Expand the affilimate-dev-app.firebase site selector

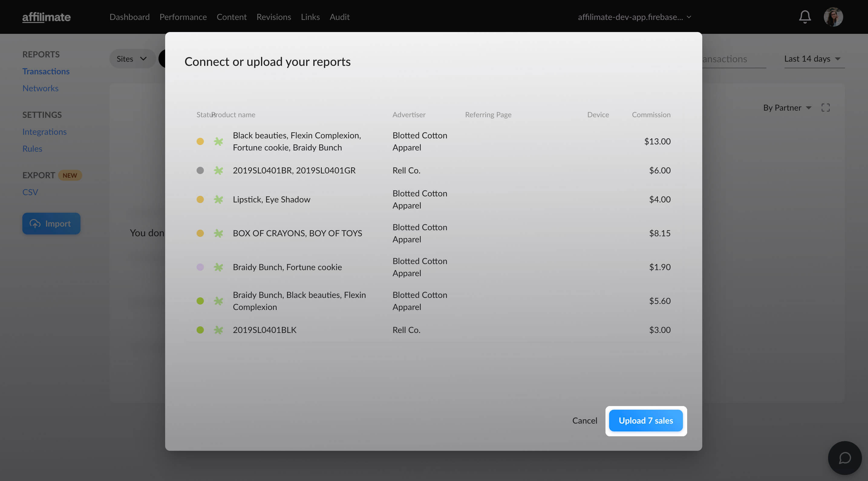[635, 17]
